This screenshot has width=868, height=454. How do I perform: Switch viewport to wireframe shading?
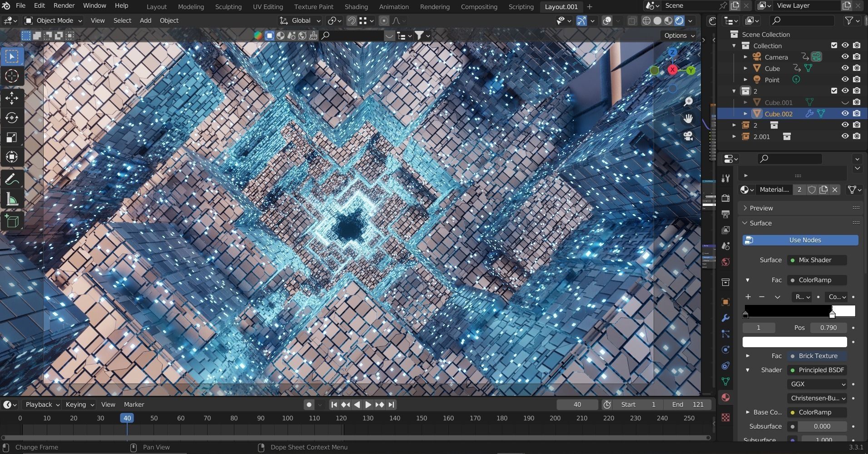(x=646, y=21)
